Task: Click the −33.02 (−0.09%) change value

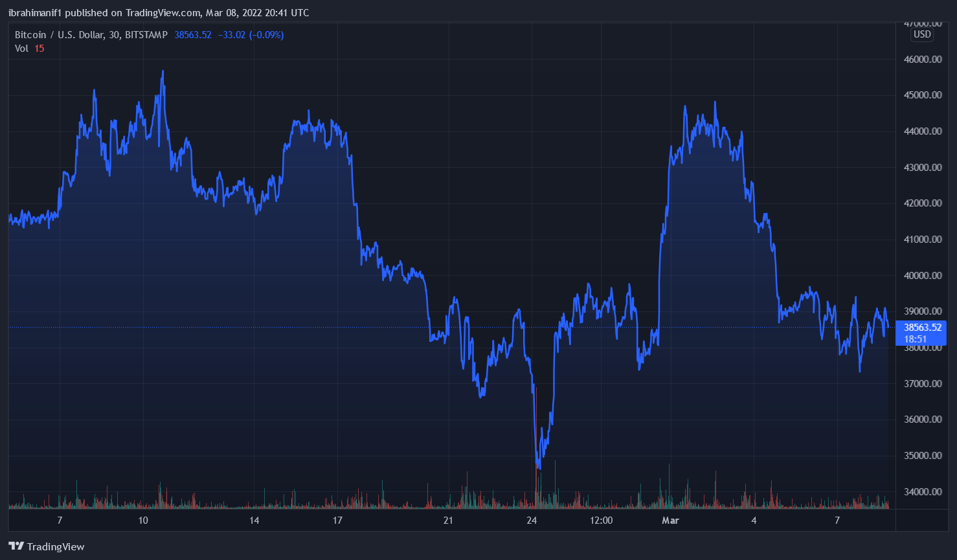Action: click(250, 35)
